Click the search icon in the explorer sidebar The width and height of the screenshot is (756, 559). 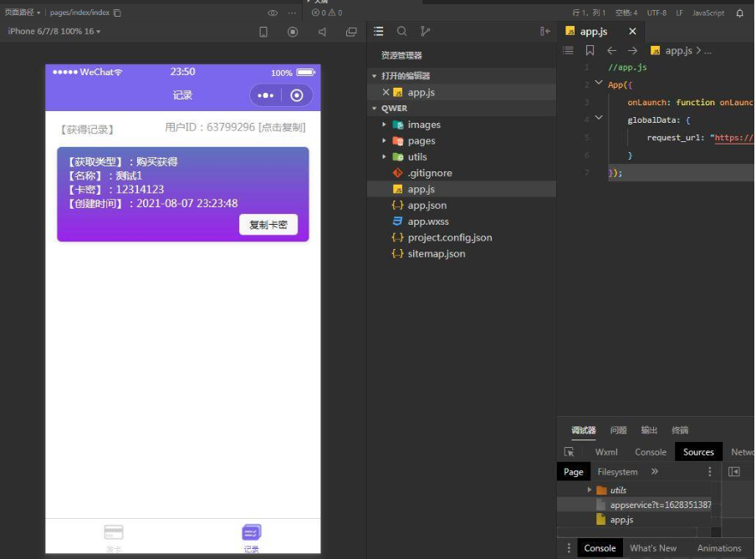[x=402, y=32]
